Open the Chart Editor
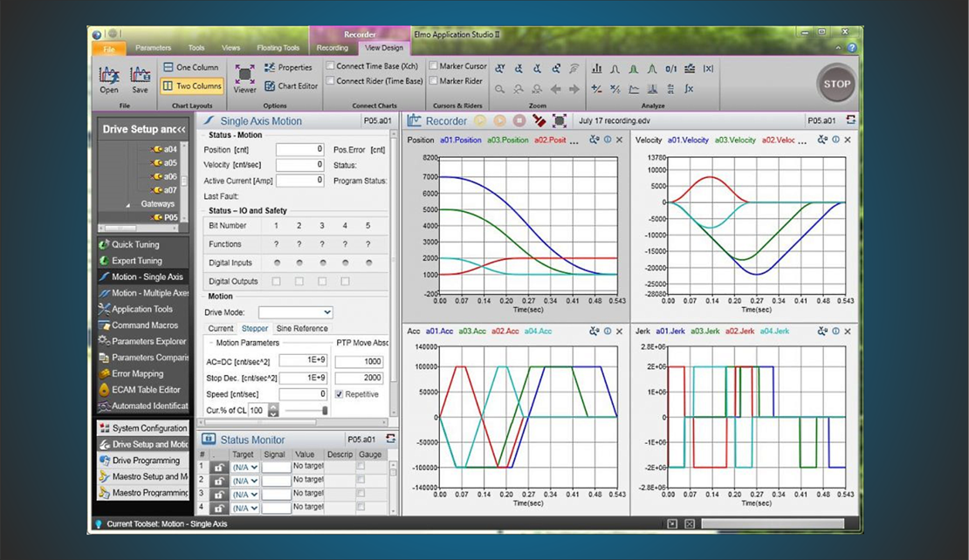This screenshot has width=969, height=560. [x=290, y=86]
